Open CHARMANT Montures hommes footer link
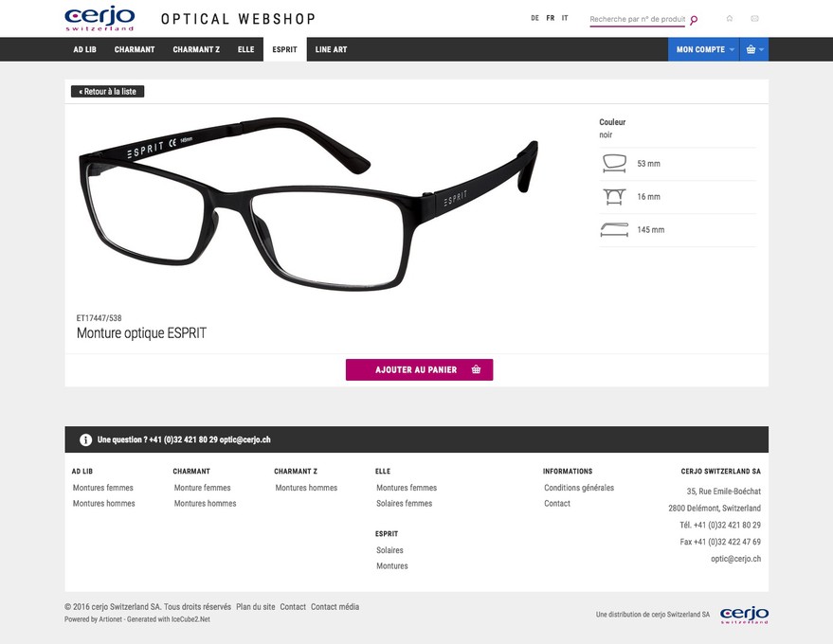The width and height of the screenshot is (833, 644). (205, 503)
